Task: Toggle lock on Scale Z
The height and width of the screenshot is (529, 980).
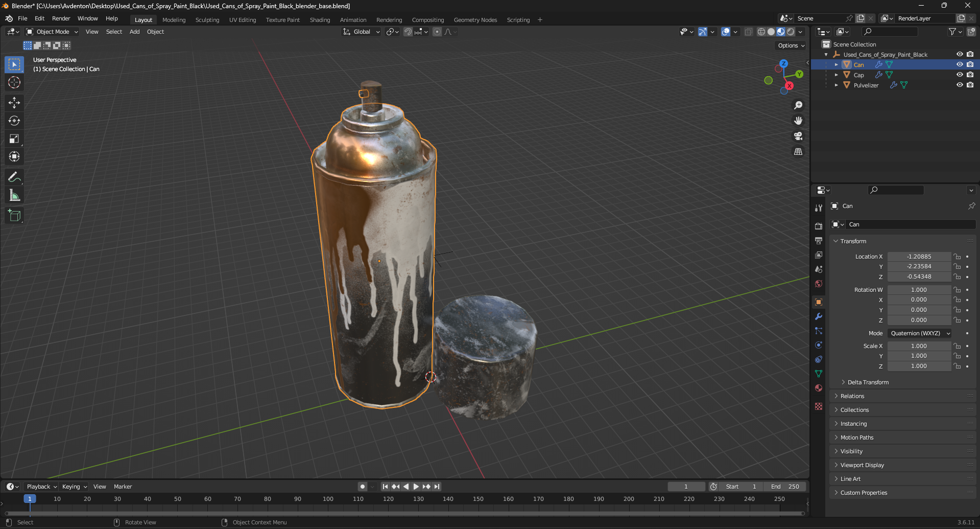Action: click(x=958, y=366)
